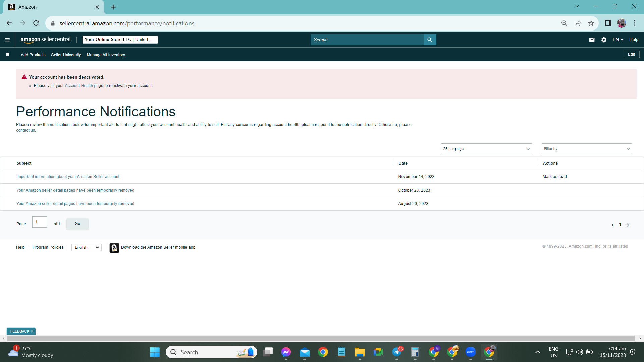The width and height of the screenshot is (644, 362).
Task: Go back with browser back arrow
Action: (9, 23)
